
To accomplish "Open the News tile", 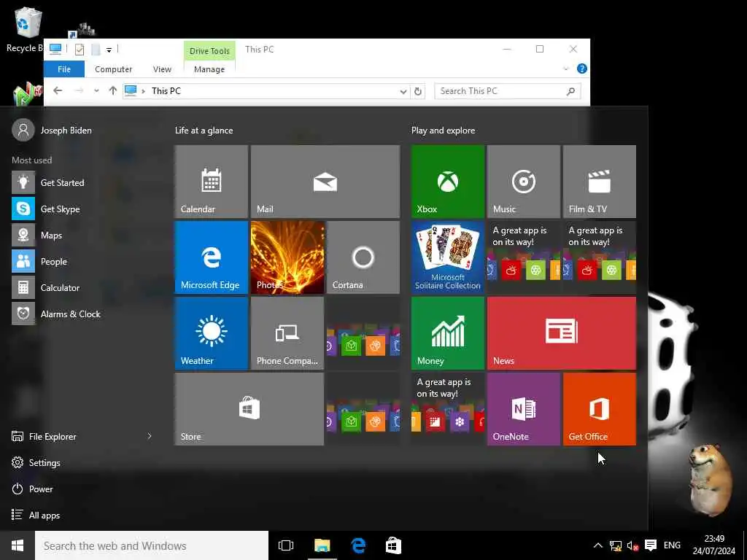I will [x=561, y=332].
